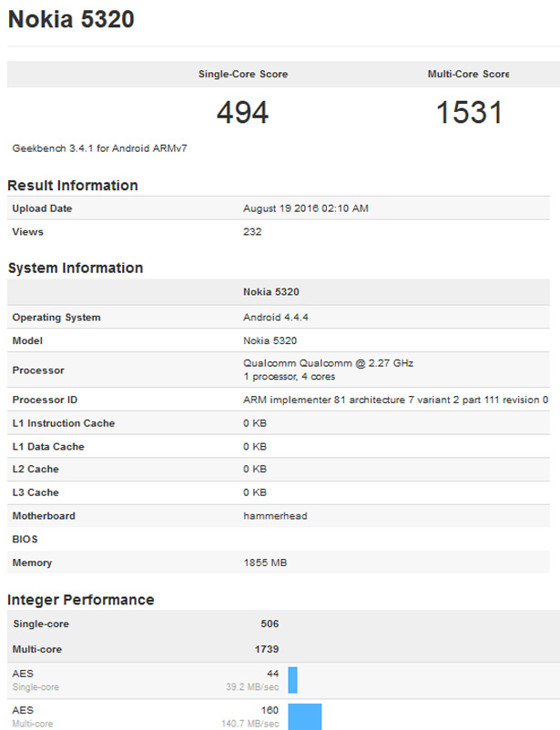
Task: Click the views count 232
Action: [x=252, y=232]
